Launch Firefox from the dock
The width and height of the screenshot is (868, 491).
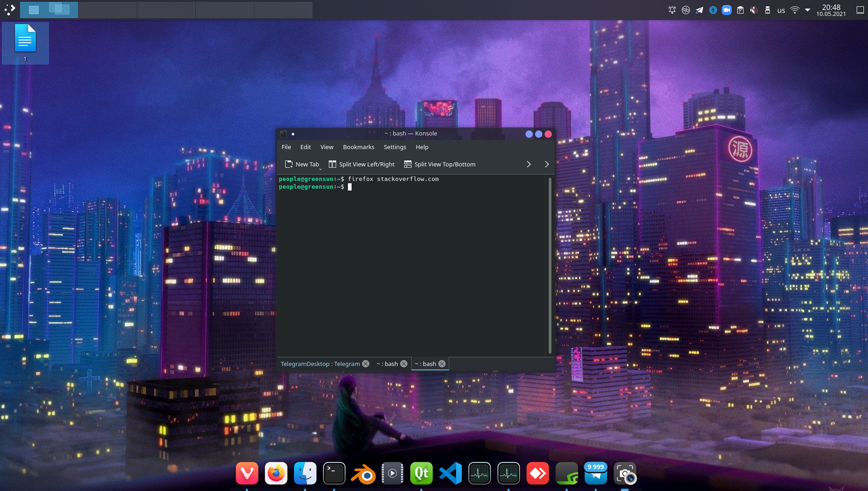tap(276, 474)
